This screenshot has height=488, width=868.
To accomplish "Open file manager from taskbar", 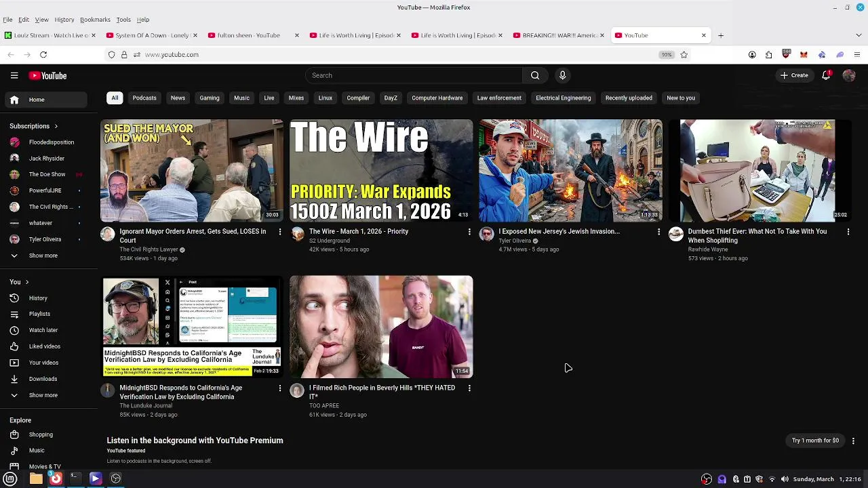I will pyautogui.click(x=36, y=479).
